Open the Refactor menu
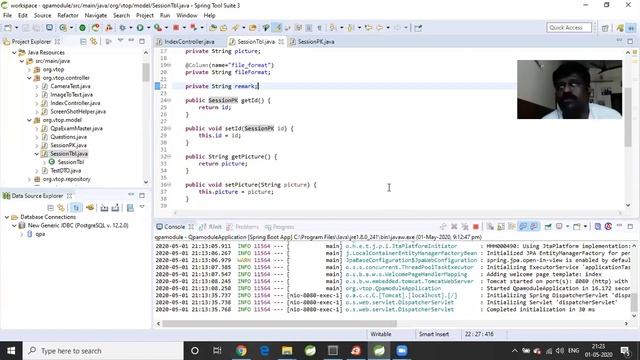Viewport: 640px width, 360px height. (68, 16)
